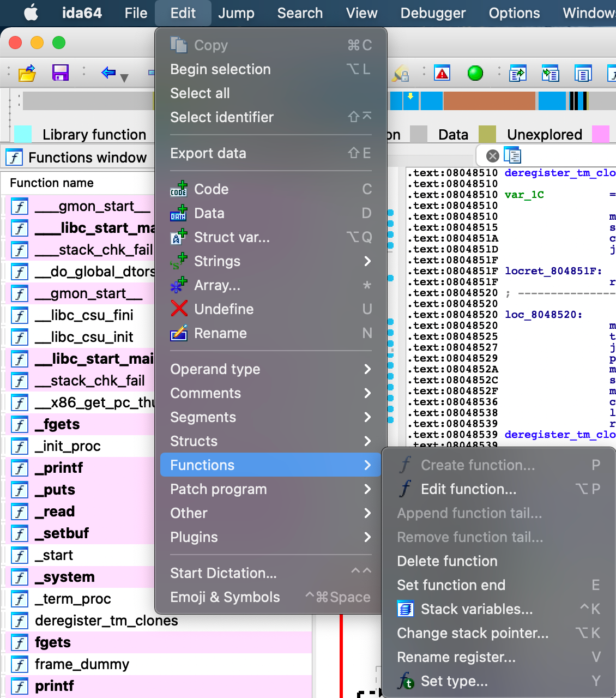Open the View menu

361,13
